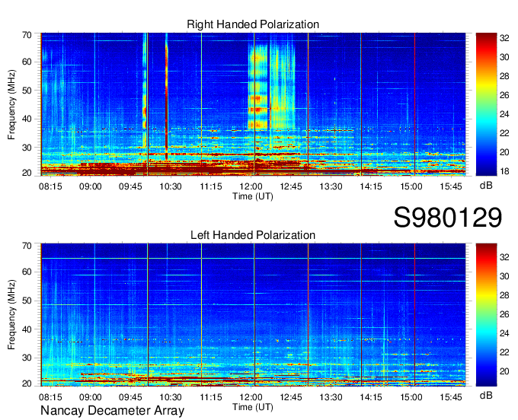Screen dimensions: 518x420
Task: Click the 40 MHz tick on the top plot
Action: point(27,119)
